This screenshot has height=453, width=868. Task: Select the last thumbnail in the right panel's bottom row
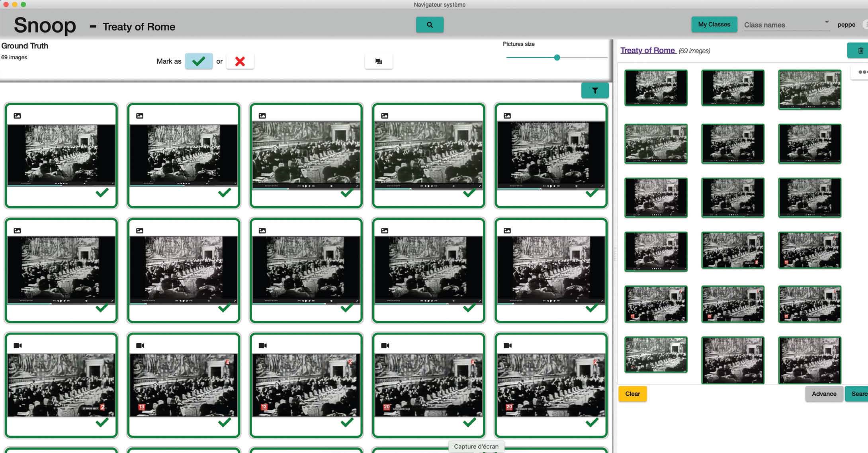(x=809, y=360)
